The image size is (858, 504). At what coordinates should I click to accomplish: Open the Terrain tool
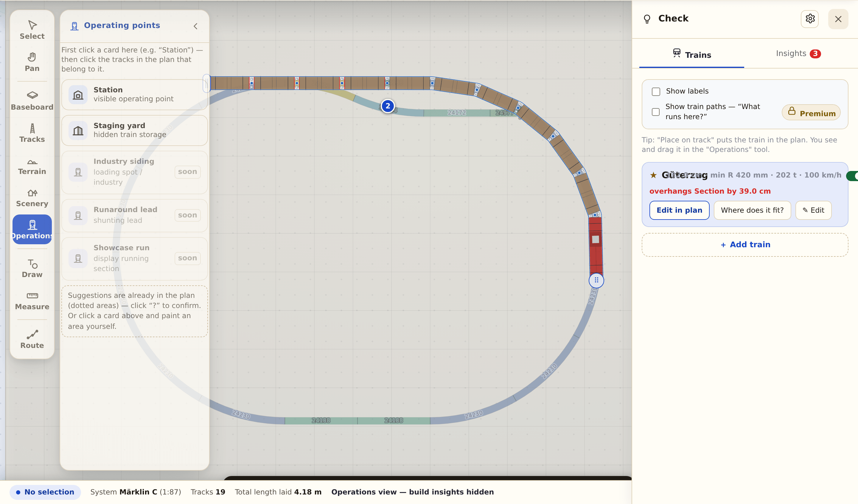point(32,166)
